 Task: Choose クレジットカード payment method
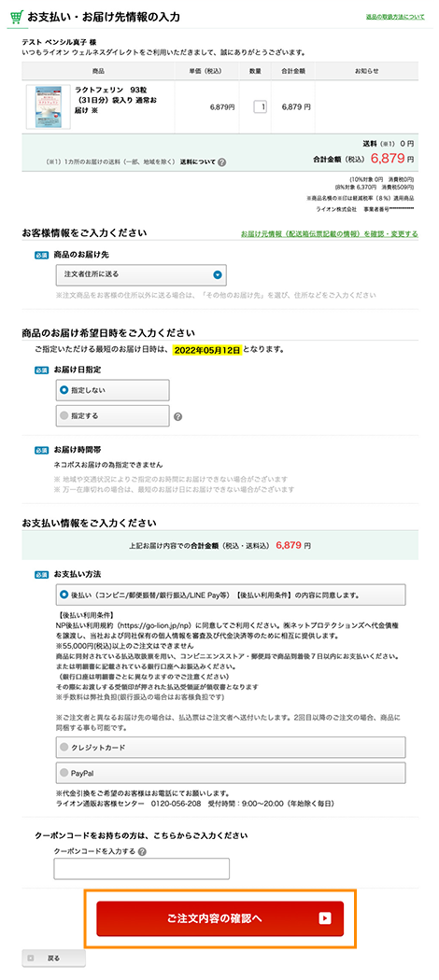click(x=231, y=747)
